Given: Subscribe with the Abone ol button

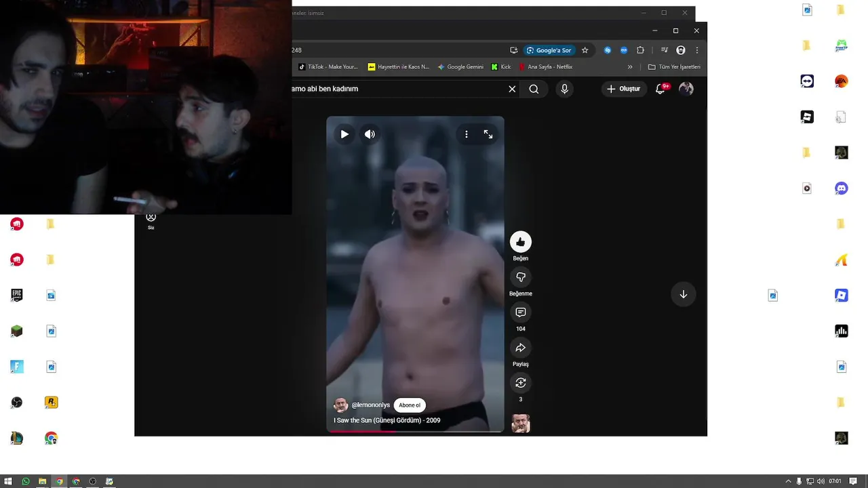Looking at the screenshot, I should point(410,405).
